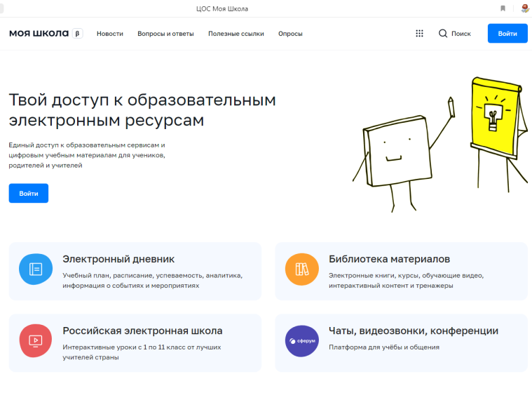Image resolution: width=532 pixels, height=400 pixels.
Task: Go to Полезные ссылки
Action: point(236,34)
